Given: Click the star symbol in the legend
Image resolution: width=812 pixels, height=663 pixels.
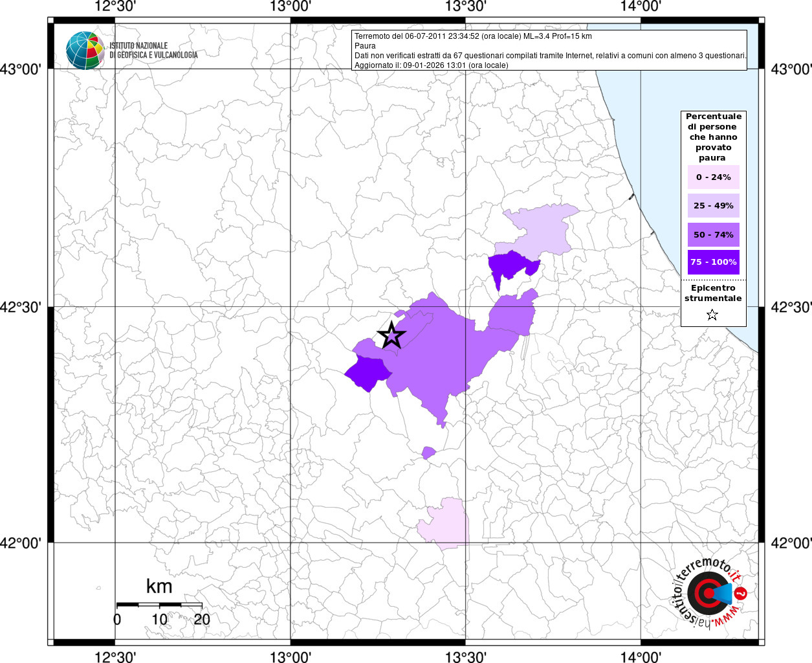Looking at the screenshot, I should click(712, 315).
